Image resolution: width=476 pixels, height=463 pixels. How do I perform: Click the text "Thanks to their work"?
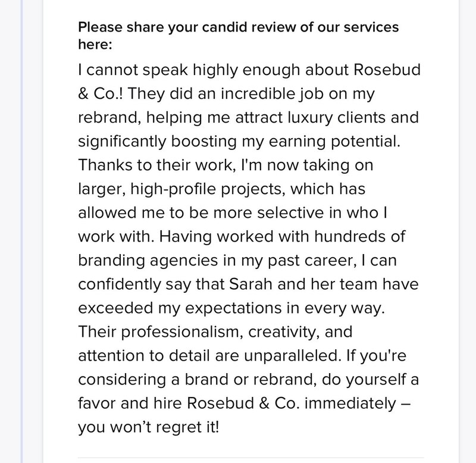(155, 165)
